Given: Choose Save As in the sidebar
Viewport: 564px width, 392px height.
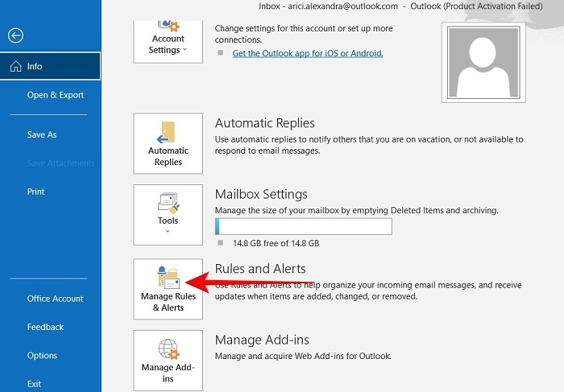Looking at the screenshot, I should (42, 134).
